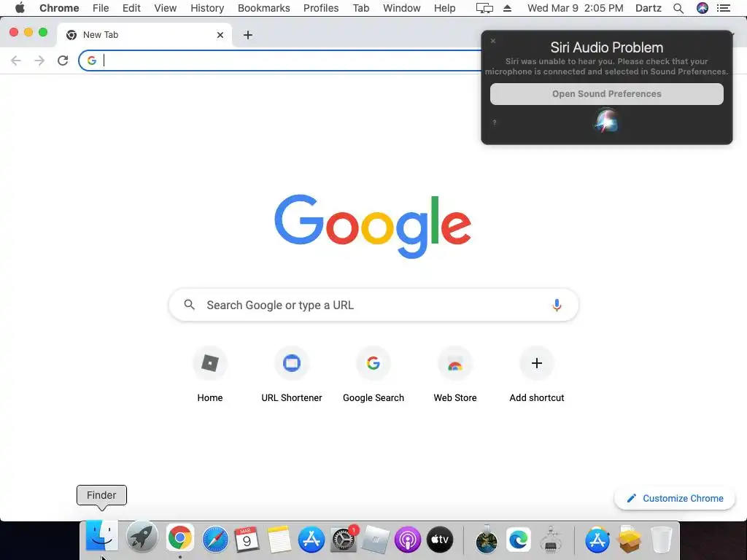Viewport: 747px width, 560px height.
Task: Click the Siri orb in the notification
Action: 606,120
